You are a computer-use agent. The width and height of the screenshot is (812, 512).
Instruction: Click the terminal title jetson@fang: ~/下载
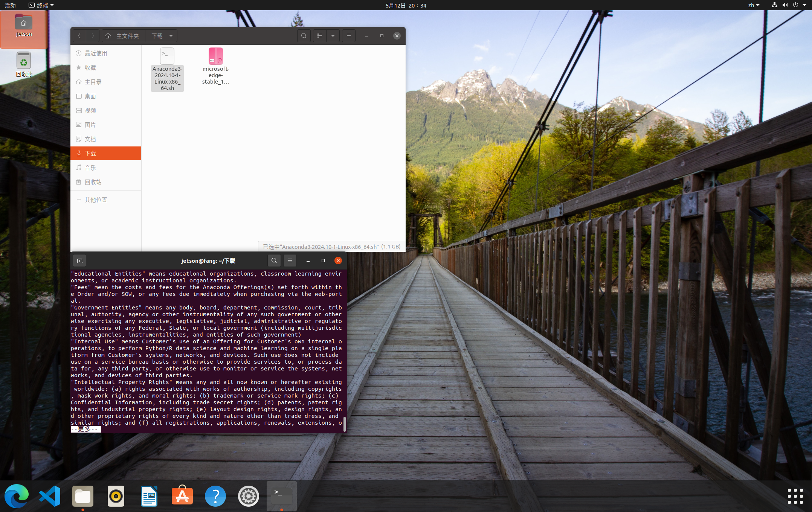coord(208,261)
